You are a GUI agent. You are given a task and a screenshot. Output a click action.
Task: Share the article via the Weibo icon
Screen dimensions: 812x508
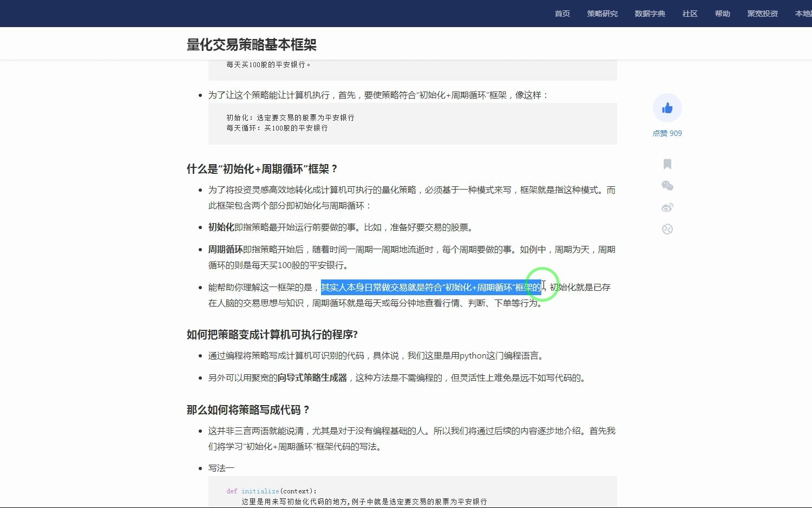[x=667, y=207]
